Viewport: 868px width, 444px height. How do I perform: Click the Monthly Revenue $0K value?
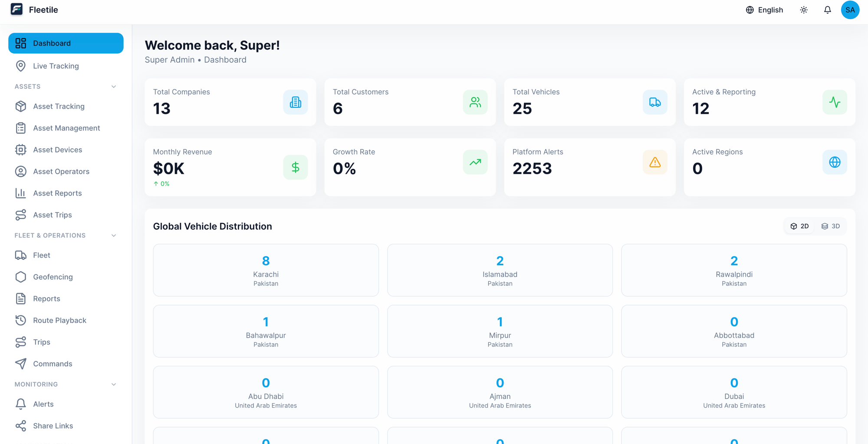tap(169, 169)
